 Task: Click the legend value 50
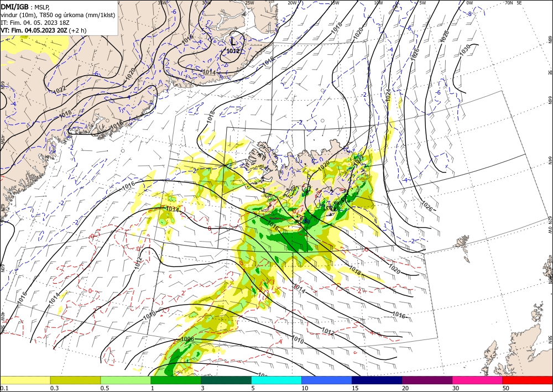click(x=506, y=388)
